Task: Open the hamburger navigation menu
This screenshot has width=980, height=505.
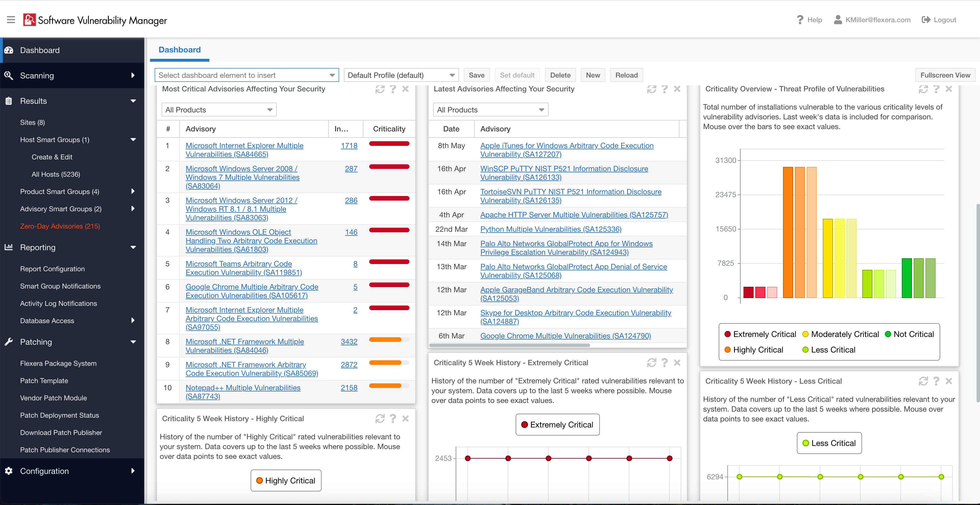Action: coord(11,19)
